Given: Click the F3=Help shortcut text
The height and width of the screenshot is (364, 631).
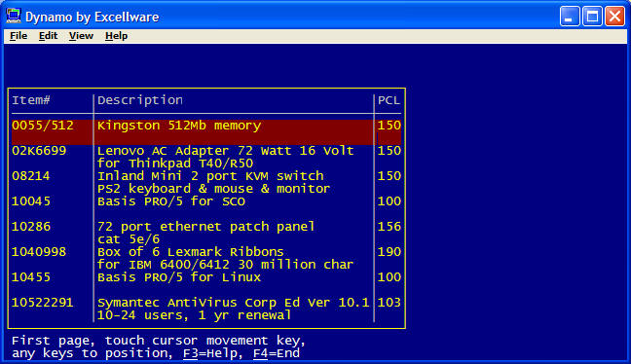Looking at the screenshot, I should [x=212, y=353].
